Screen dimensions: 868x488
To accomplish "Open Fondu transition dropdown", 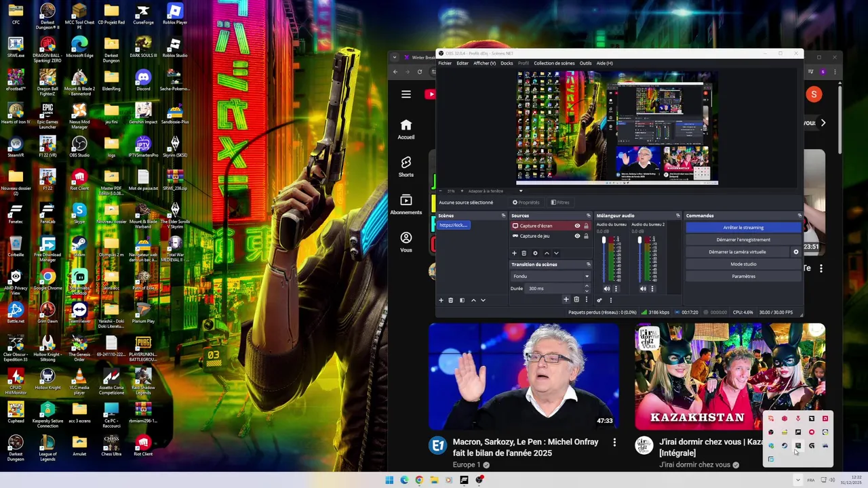I will pyautogui.click(x=551, y=276).
